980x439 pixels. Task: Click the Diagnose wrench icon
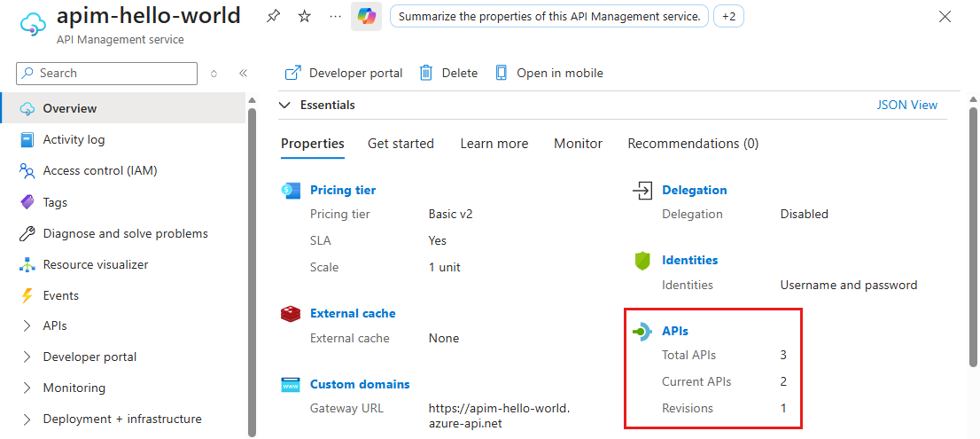[27, 234]
